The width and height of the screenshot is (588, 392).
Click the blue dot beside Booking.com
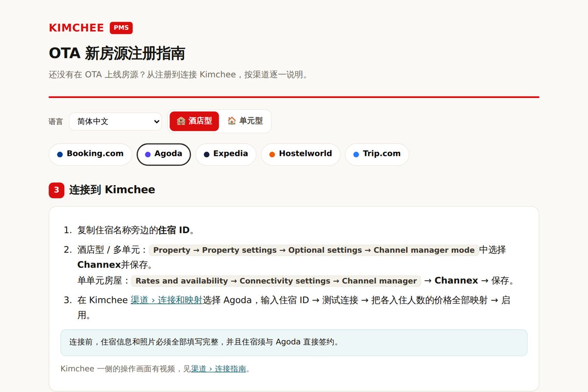(x=60, y=154)
